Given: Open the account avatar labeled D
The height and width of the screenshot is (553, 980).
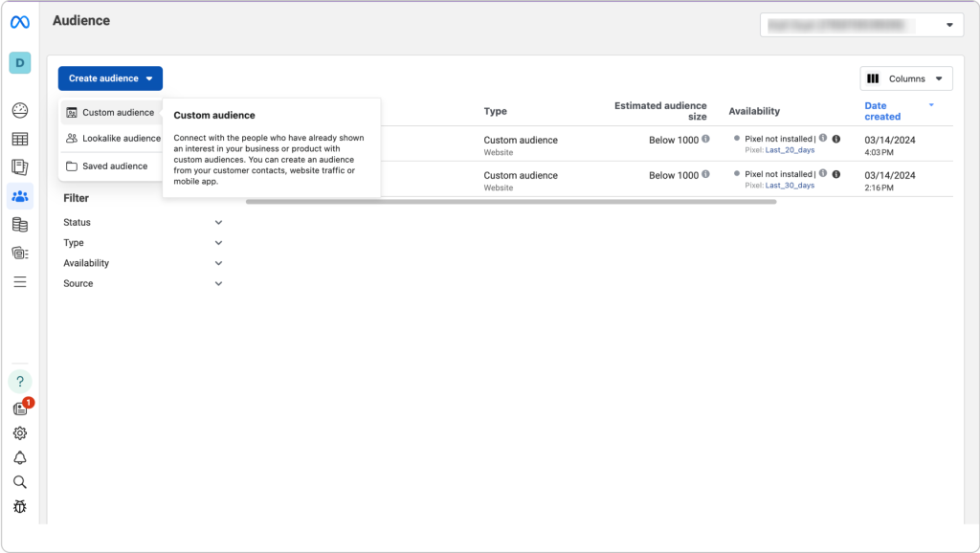Looking at the screenshot, I should [x=20, y=62].
